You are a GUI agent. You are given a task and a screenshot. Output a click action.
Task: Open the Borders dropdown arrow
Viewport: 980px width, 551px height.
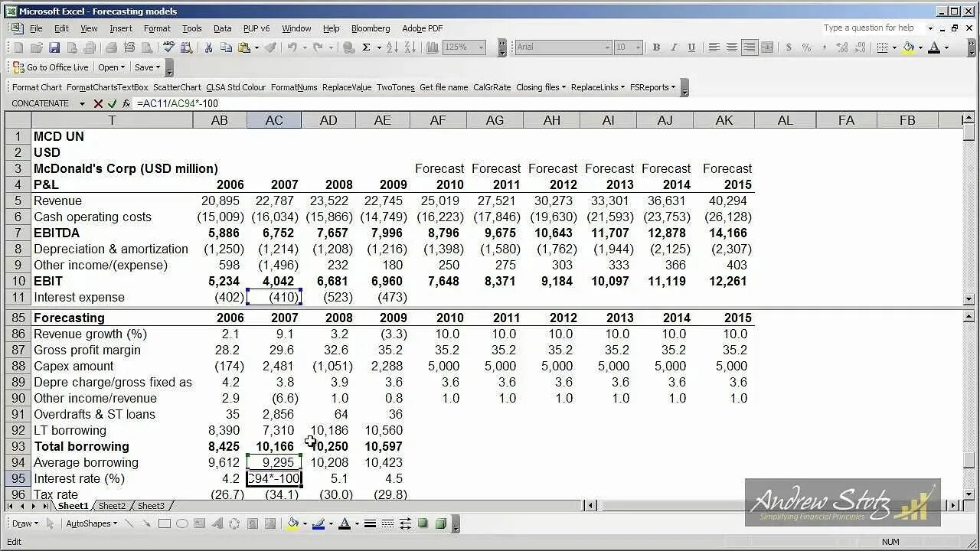pyautogui.click(x=893, y=47)
